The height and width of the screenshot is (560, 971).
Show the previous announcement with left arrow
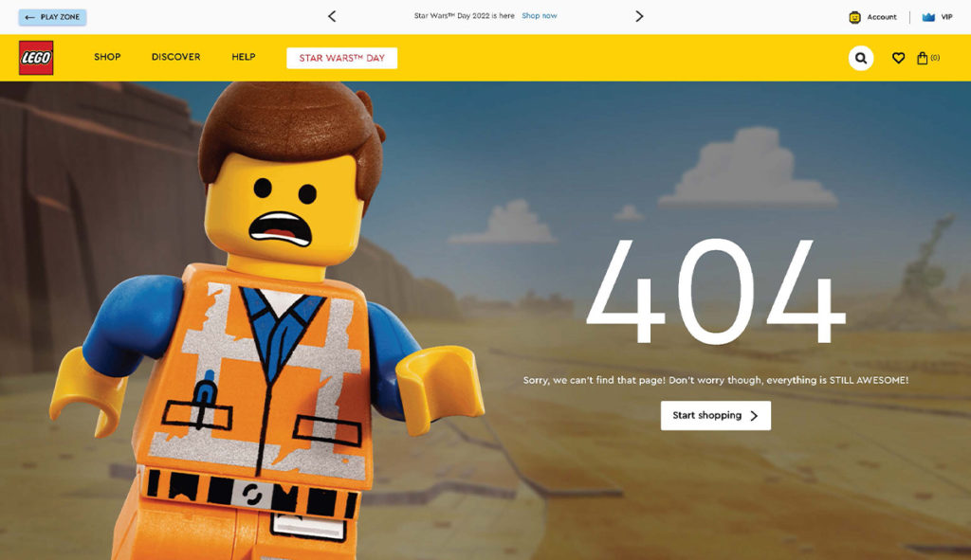click(332, 16)
